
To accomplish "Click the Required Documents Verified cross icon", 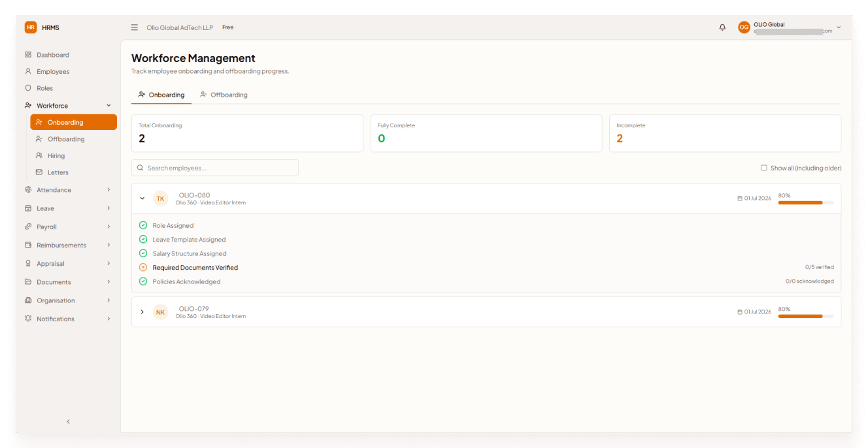I will [143, 268].
